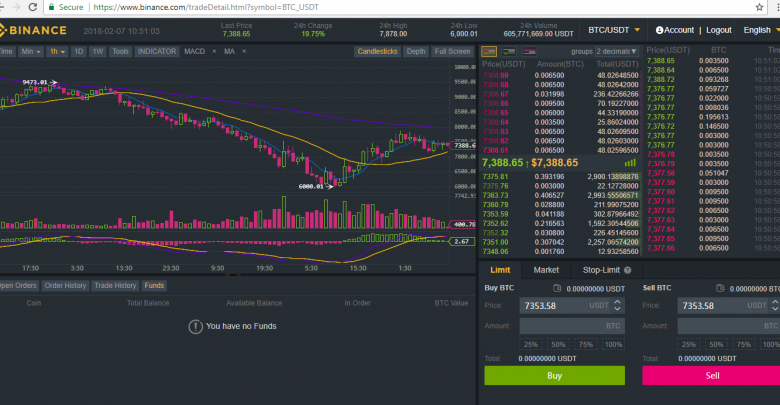
Task: Click the signal bars icon beside last price
Action: pyautogui.click(x=629, y=161)
